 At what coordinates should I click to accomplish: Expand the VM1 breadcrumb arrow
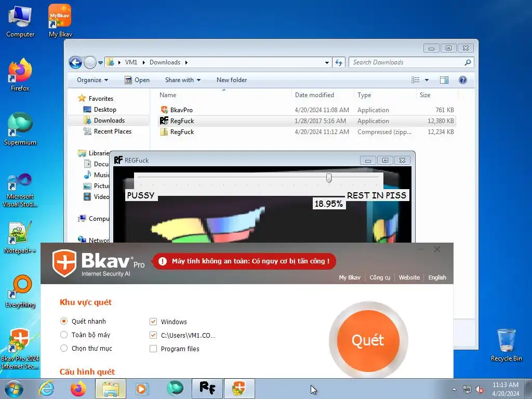143,62
